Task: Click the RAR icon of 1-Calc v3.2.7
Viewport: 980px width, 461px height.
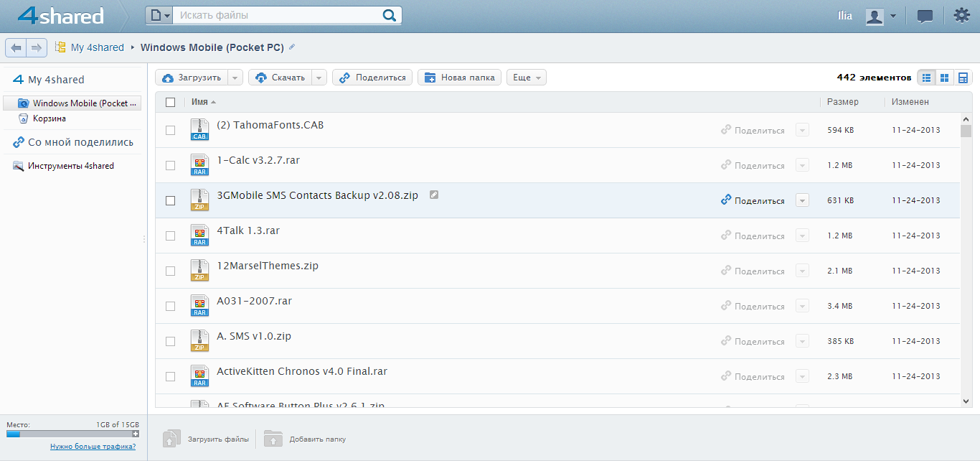Action: click(199, 165)
